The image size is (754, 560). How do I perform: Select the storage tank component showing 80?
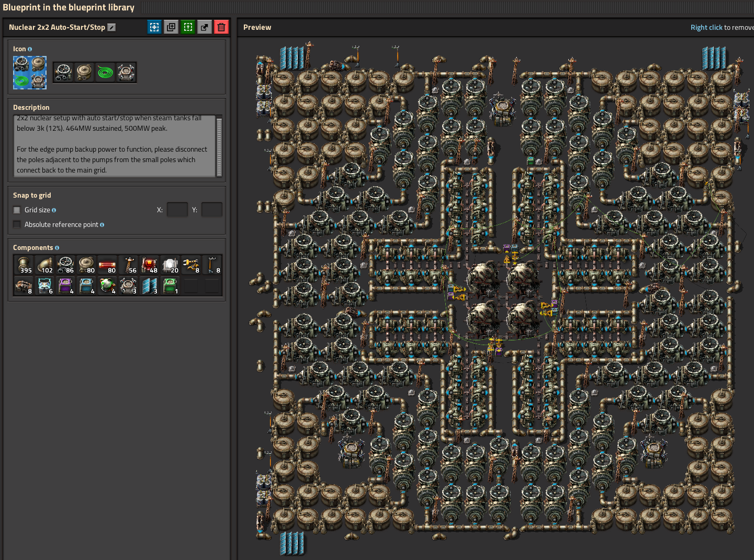pos(86,265)
